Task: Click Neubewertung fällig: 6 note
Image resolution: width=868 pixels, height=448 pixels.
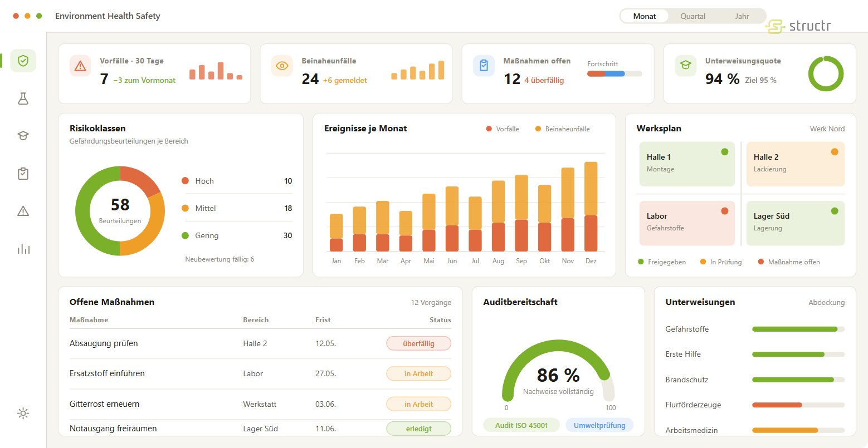Action: [x=220, y=259]
